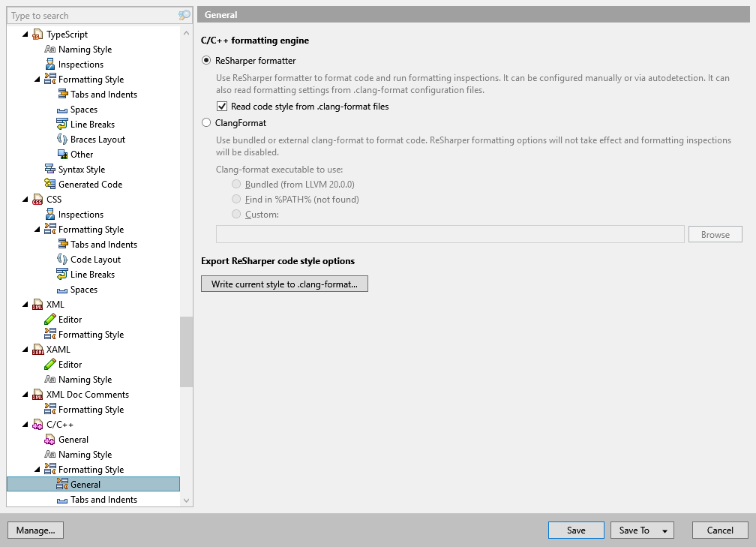Choose the ReSharper formatter option

point(206,61)
